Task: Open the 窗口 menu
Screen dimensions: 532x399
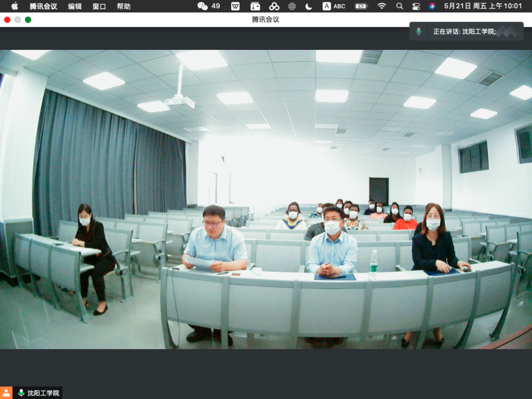Action: 99,6
